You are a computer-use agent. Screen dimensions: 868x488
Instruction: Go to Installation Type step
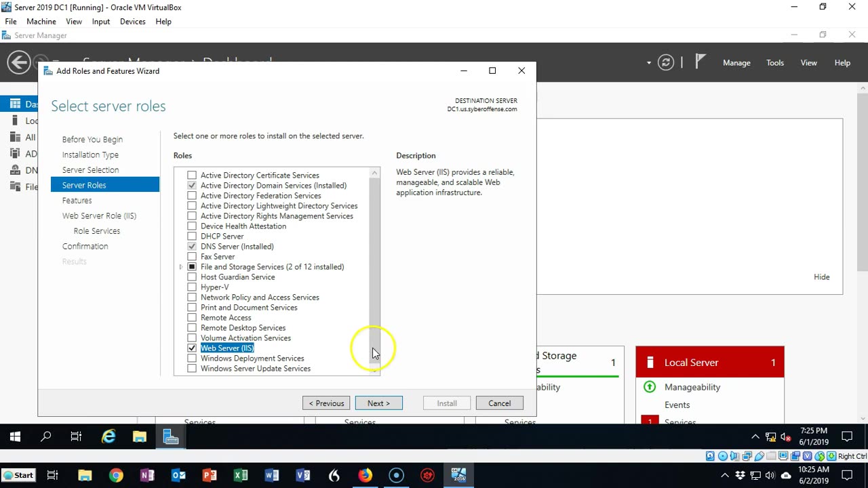90,155
